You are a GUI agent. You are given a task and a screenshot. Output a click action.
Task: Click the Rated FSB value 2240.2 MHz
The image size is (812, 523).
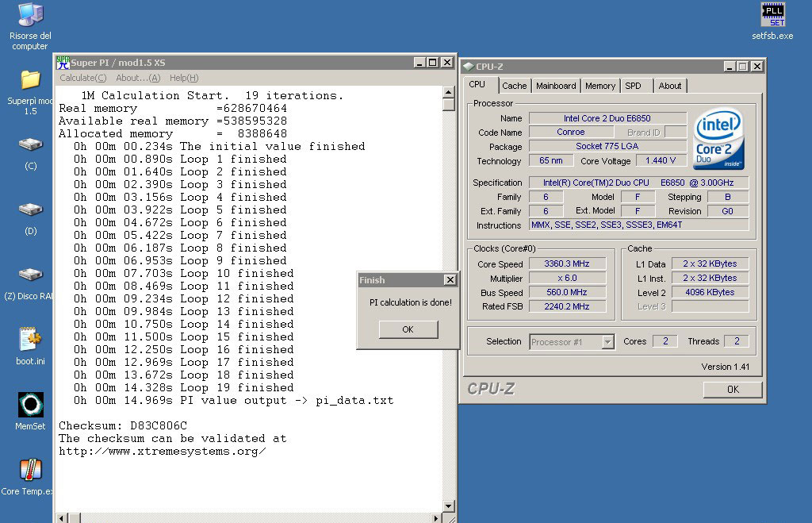pos(567,307)
